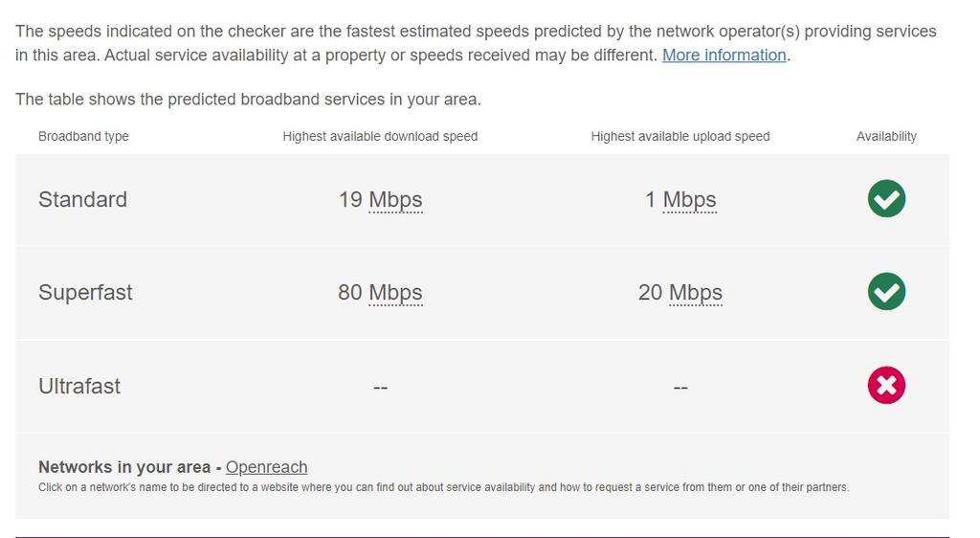The height and width of the screenshot is (538, 980).
Task: Click Mbps abbreviation beside 1 upload speed
Action: (x=689, y=200)
